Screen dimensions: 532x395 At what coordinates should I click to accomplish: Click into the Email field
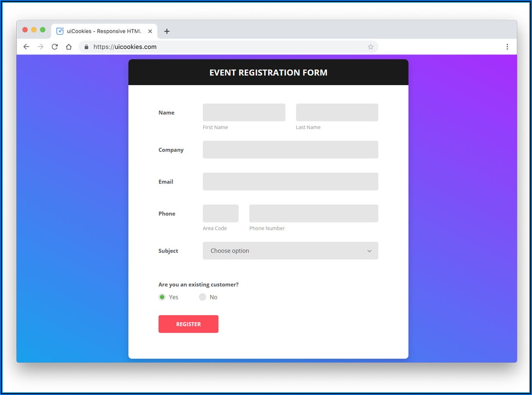tap(290, 181)
